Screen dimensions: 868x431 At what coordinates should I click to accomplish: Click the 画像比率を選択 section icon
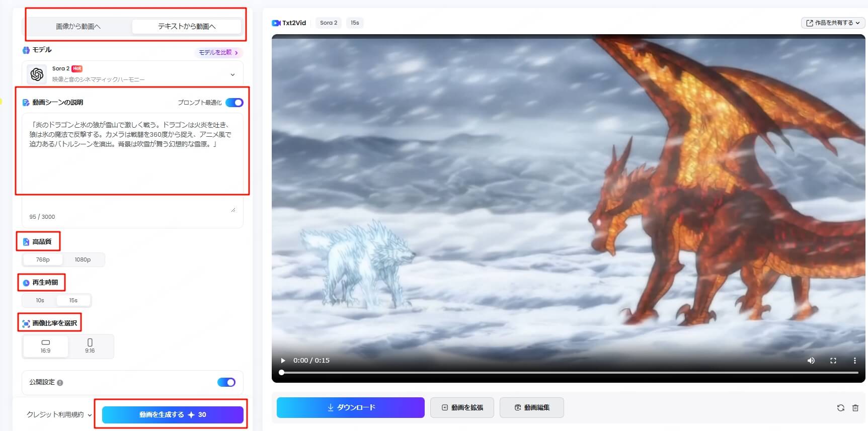coord(26,323)
